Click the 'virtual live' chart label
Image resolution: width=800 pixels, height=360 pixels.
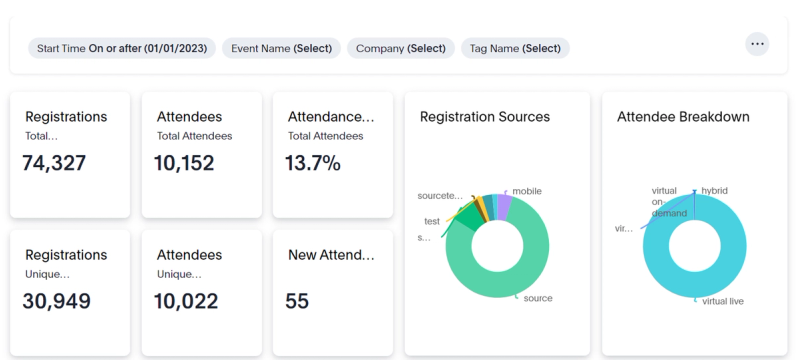(723, 301)
